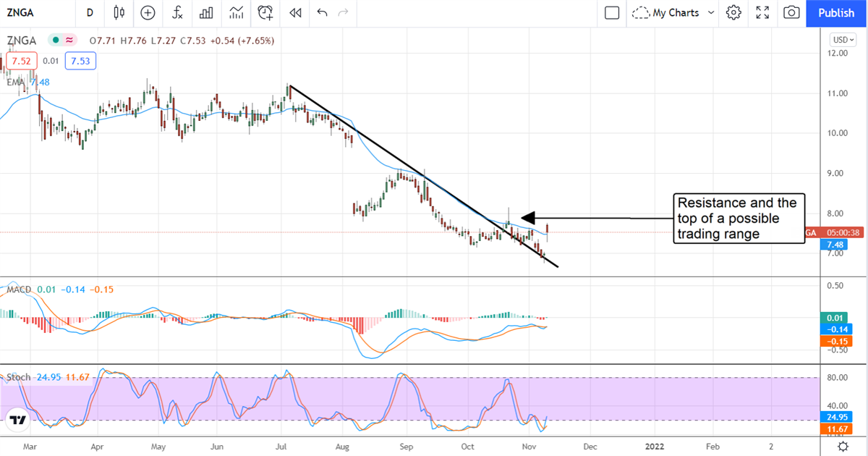The width and height of the screenshot is (868, 456).
Task: Change the D (daily) time interval
Action: click(x=90, y=13)
